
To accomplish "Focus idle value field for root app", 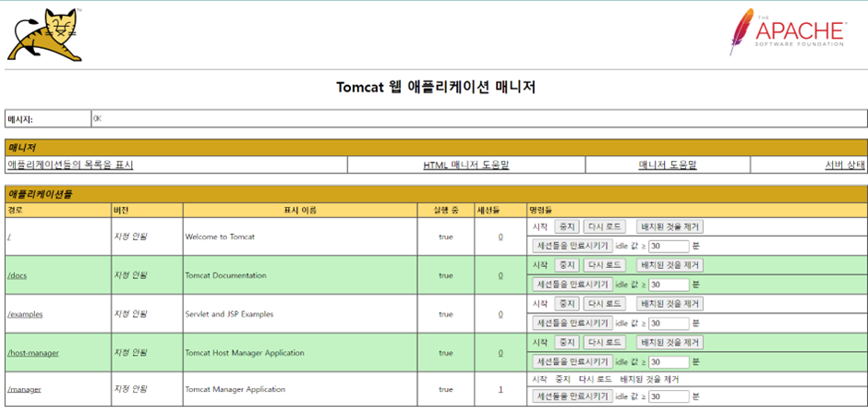I will click(x=669, y=246).
